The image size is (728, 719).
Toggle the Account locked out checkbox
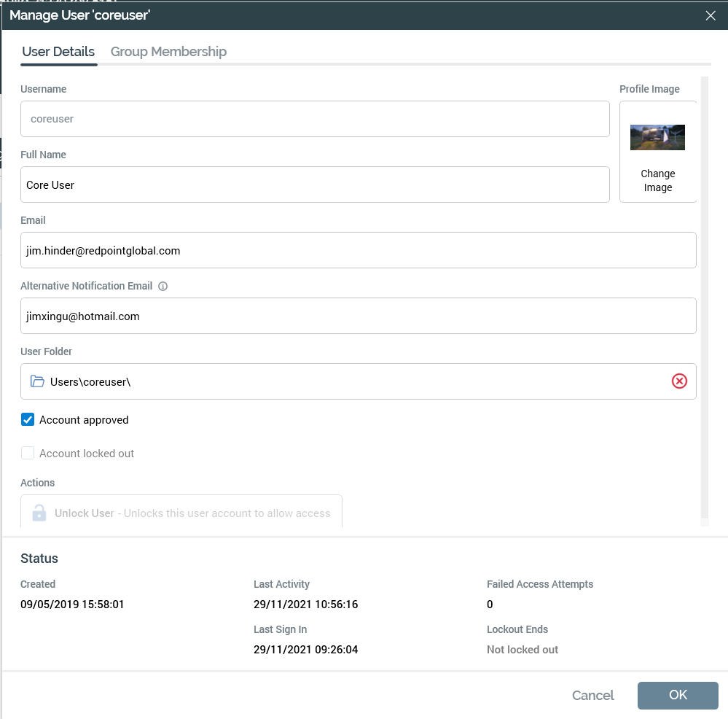pyautogui.click(x=28, y=454)
